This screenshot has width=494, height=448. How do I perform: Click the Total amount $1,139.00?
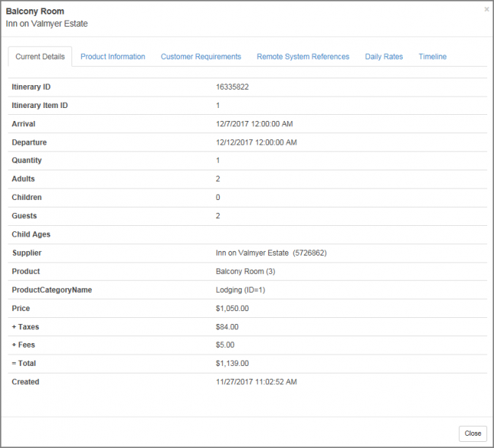[x=232, y=364]
